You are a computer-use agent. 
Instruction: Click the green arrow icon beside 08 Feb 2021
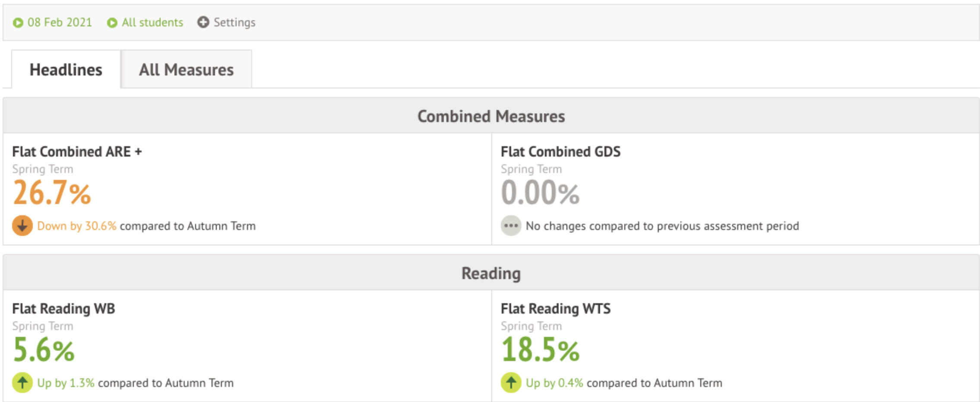pyautogui.click(x=18, y=23)
